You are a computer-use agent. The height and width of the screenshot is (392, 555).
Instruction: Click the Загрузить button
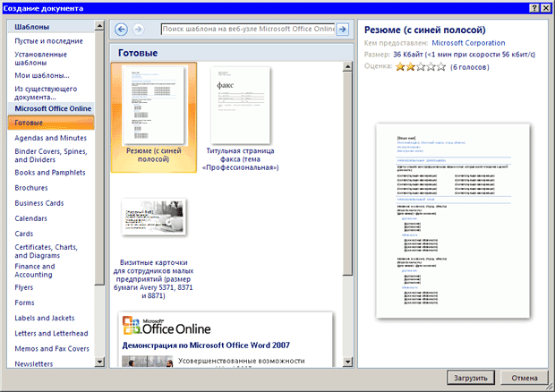[470, 378]
